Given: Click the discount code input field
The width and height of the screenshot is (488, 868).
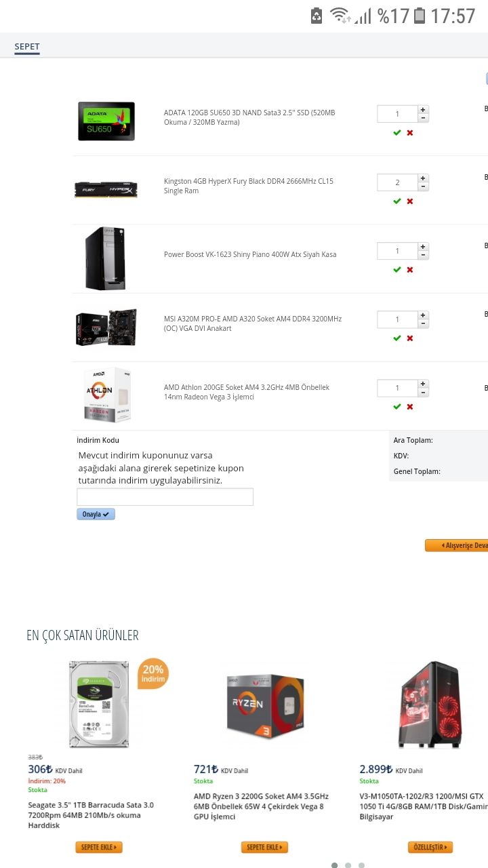Looking at the screenshot, I should [165, 497].
